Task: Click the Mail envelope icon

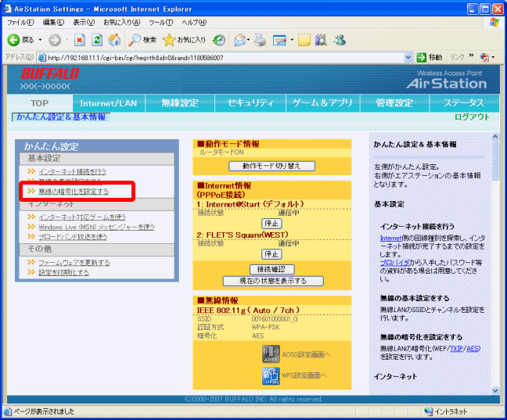Action: click(x=239, y=40)
